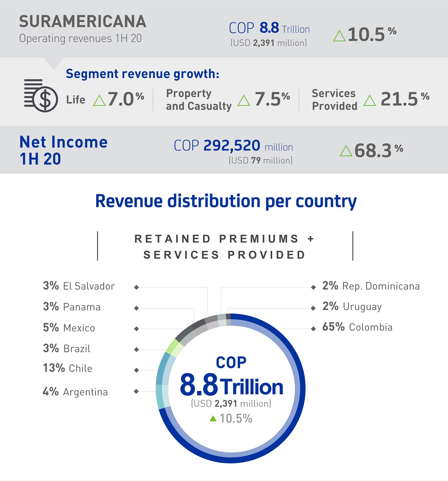Click the triangle beside Services Provided 21.5%
448x481 pixels.
370,100
